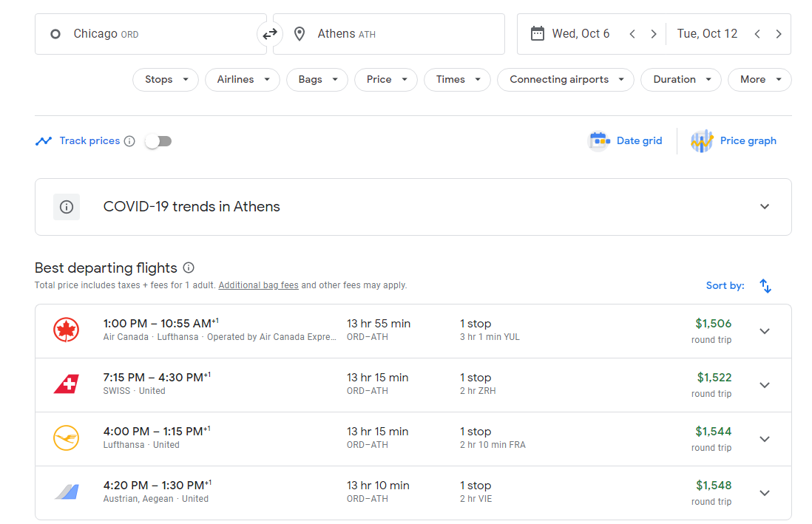Click the Athens ATH destination field

click(x=388, y=34)
